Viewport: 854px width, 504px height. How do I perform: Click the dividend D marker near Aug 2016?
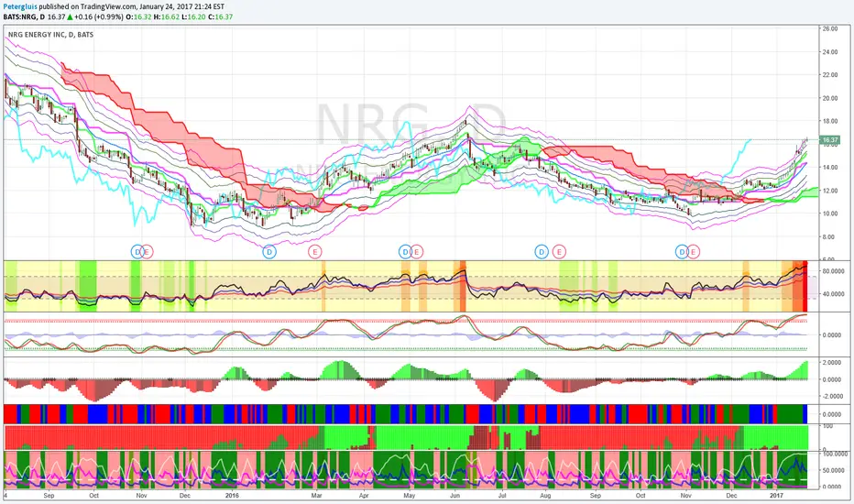pos(541,252)
